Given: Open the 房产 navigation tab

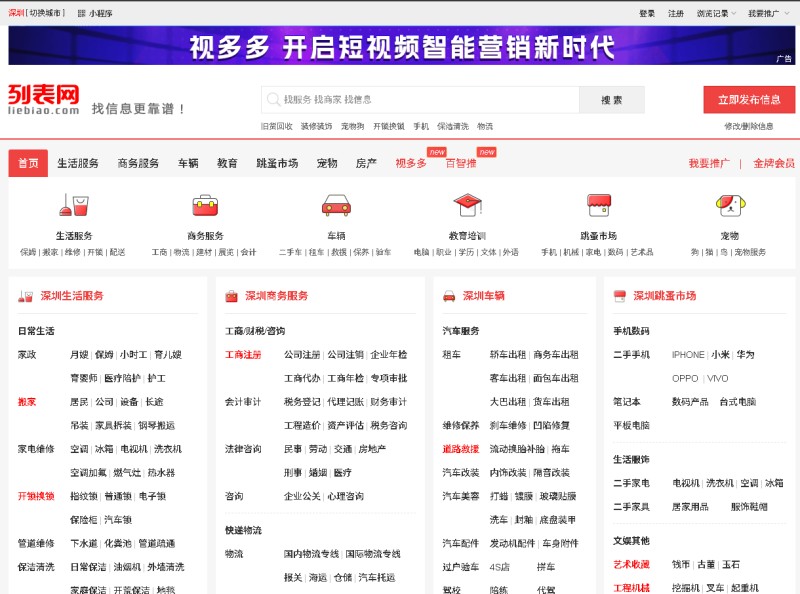Looking at the screenshot, I should click(x=366, y=163).
